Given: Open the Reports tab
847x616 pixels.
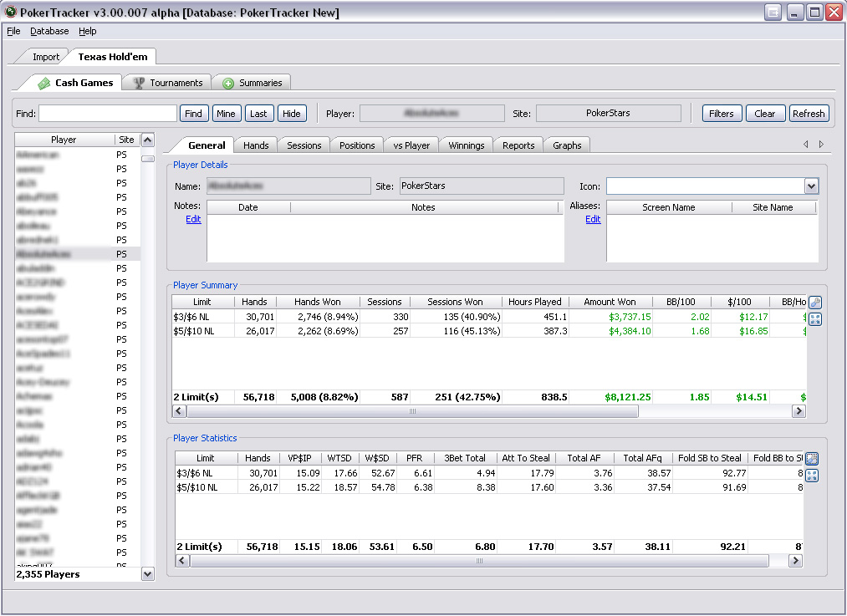Looking at the screenshot, I should [x=518, y=145].
